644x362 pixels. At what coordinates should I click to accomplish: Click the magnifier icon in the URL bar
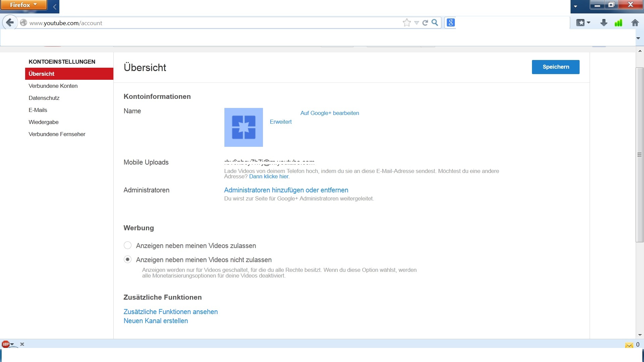[435, 22]
